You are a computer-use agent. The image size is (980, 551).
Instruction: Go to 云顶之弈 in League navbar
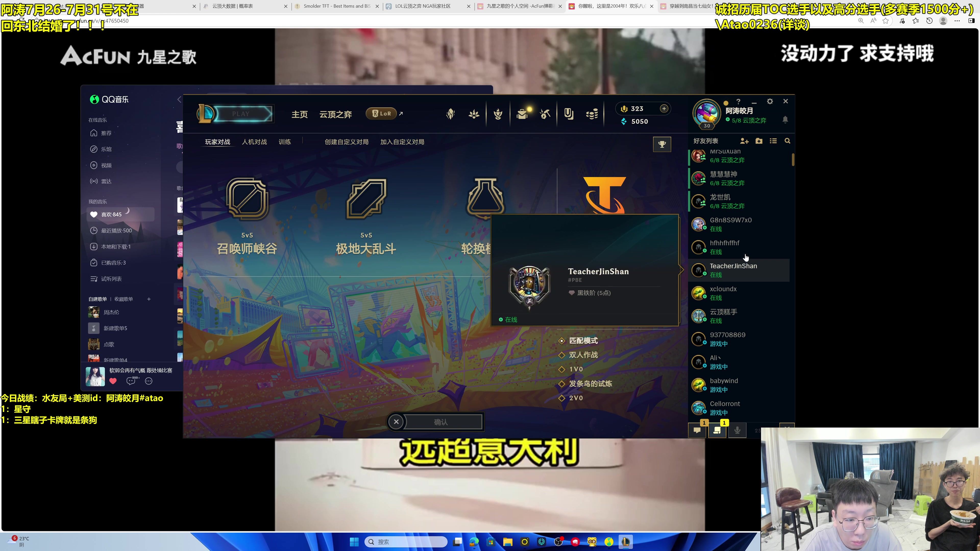pyautogui.click(x=336, y=114)
